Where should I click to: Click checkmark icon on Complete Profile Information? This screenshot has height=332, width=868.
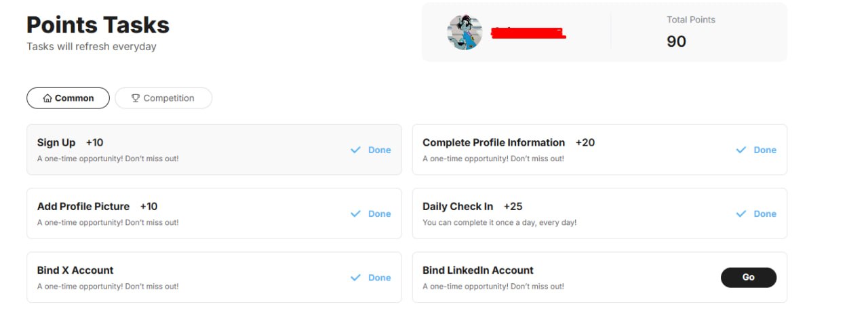click(741, 150)
